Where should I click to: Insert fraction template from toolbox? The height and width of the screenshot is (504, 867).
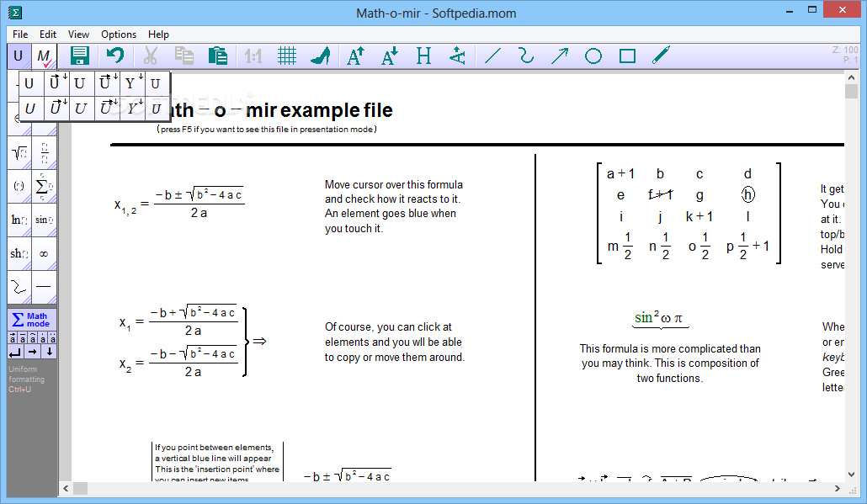[x=45, y=152]
